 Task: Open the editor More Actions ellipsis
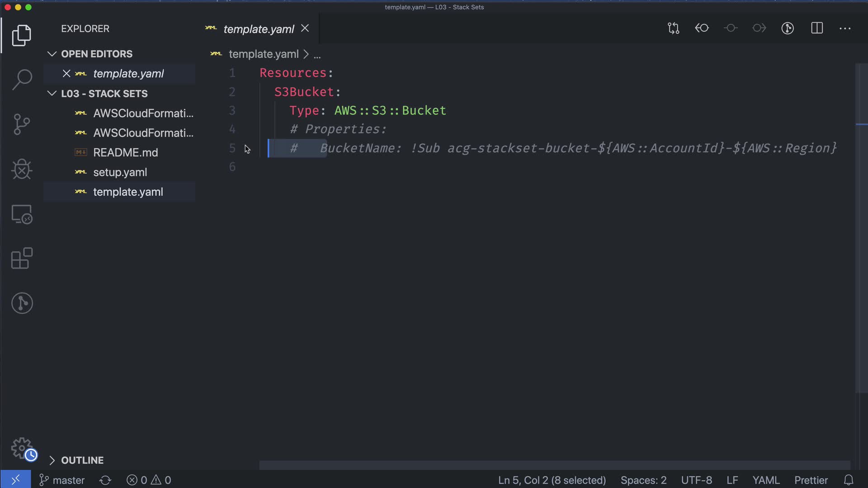(844, 28)
